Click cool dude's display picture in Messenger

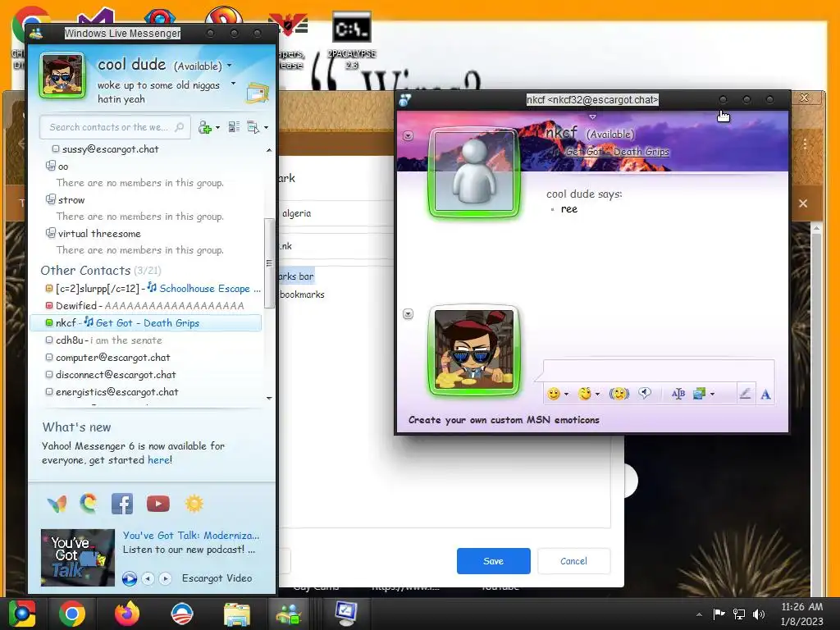pos(62,75)
